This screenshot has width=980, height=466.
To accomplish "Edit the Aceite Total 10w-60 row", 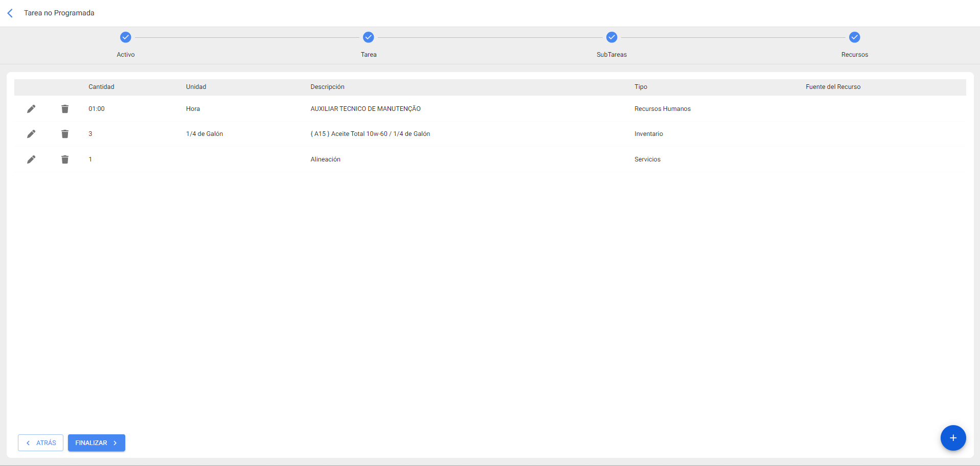I will [31, 134].
